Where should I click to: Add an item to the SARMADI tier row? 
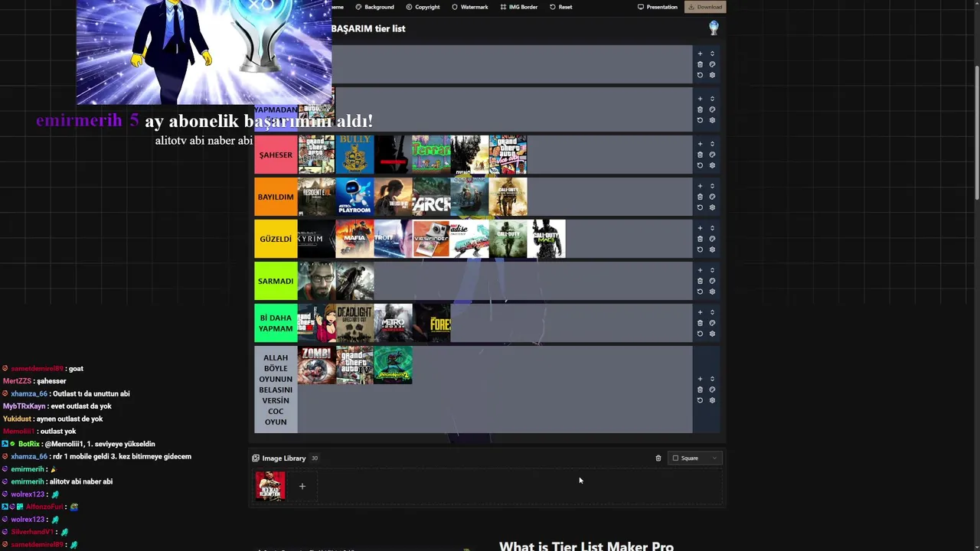tap(700, 270)
